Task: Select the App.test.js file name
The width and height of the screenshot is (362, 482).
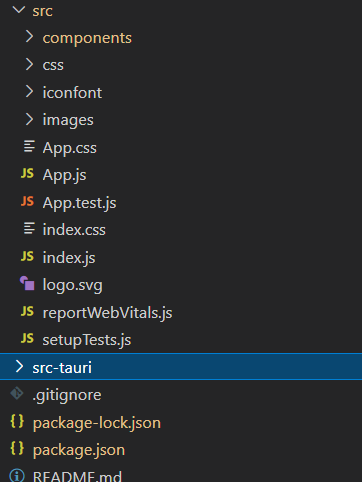Action: pos(79,203)
